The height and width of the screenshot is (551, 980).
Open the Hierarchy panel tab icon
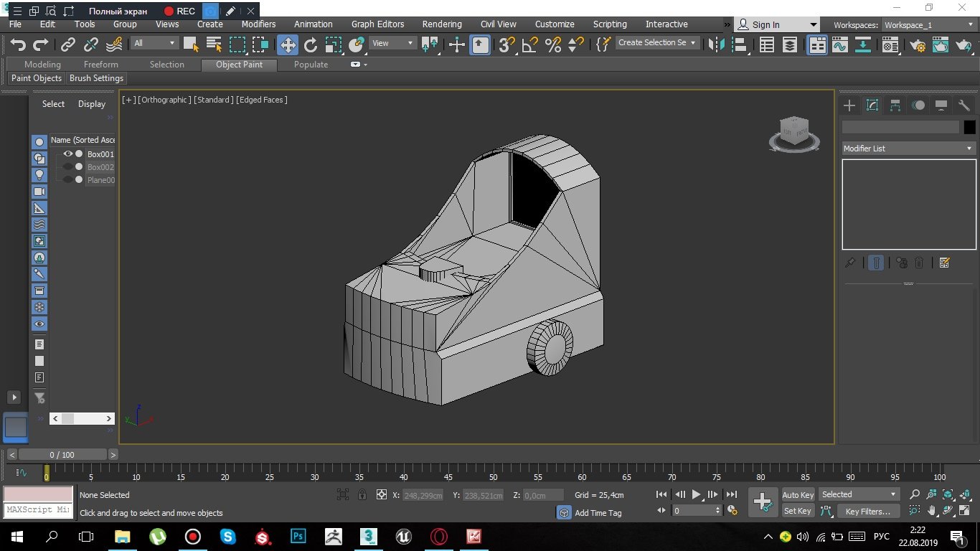(x=895, y=105)
